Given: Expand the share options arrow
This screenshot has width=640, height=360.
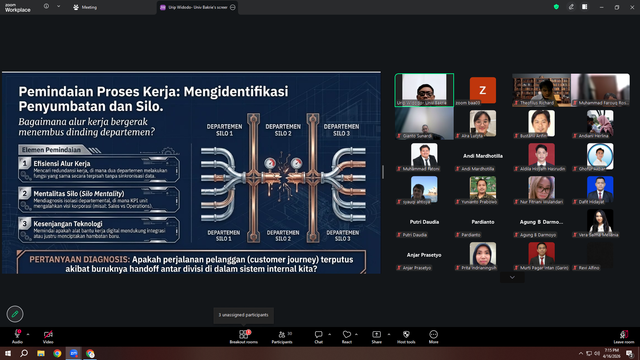Looking at the screenshot, I should click(x=389, y=334).
